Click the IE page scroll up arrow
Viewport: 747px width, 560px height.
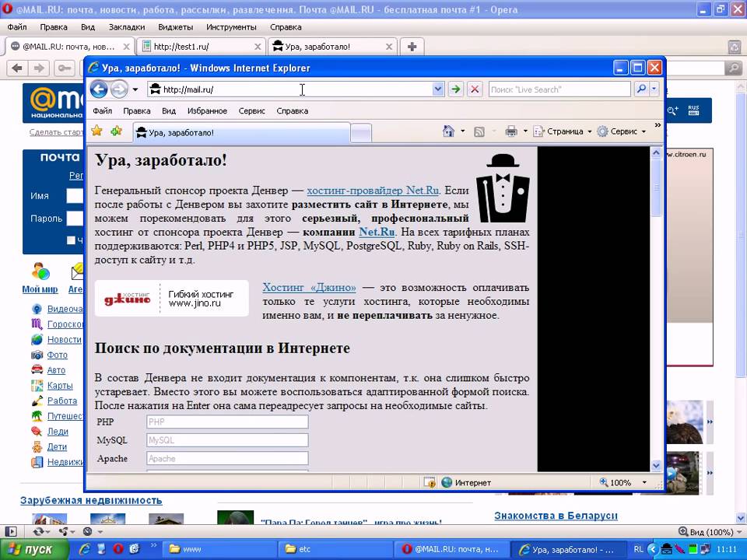coord(656,153)
